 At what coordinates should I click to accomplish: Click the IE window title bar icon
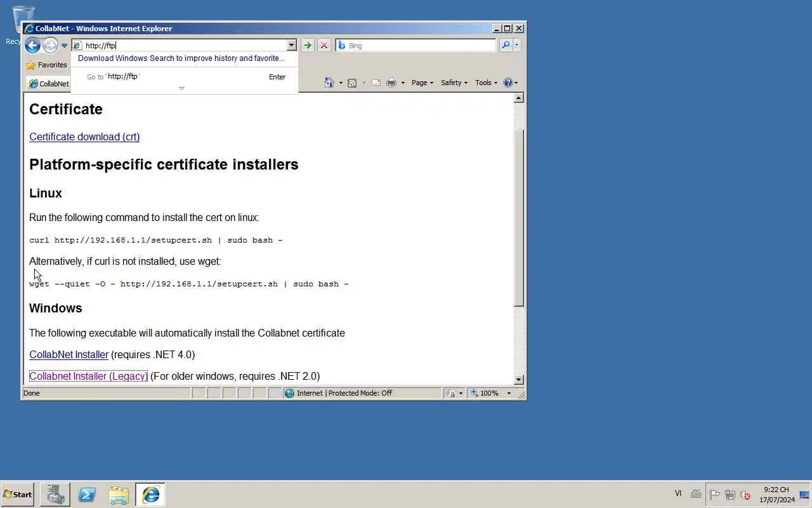coord(29,29)
